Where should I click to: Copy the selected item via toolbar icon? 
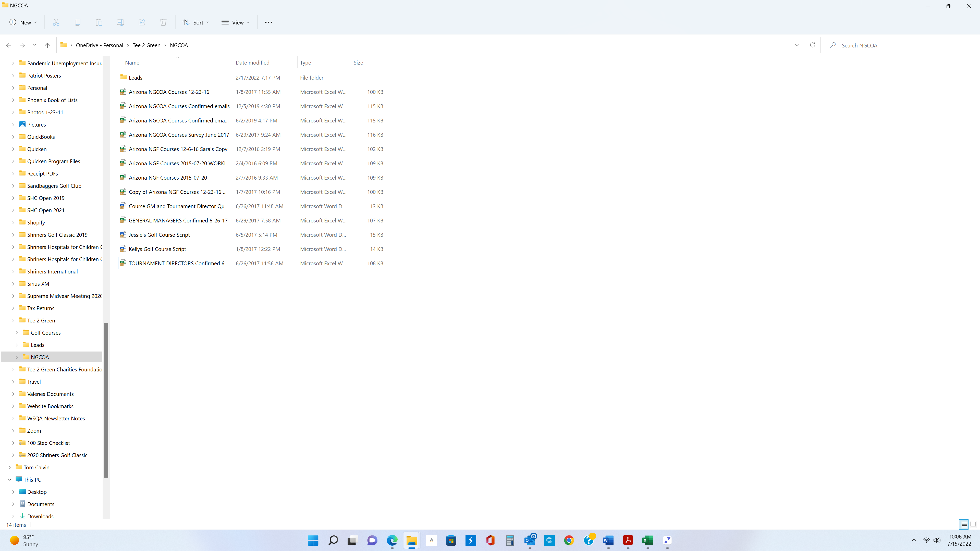[x=78, y=22]
